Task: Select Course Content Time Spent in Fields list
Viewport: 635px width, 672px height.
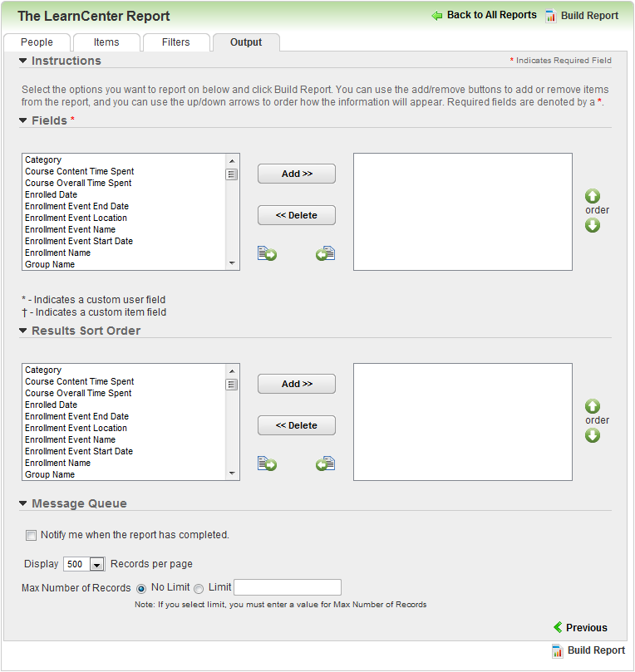Action: click(x=124, y=171)
